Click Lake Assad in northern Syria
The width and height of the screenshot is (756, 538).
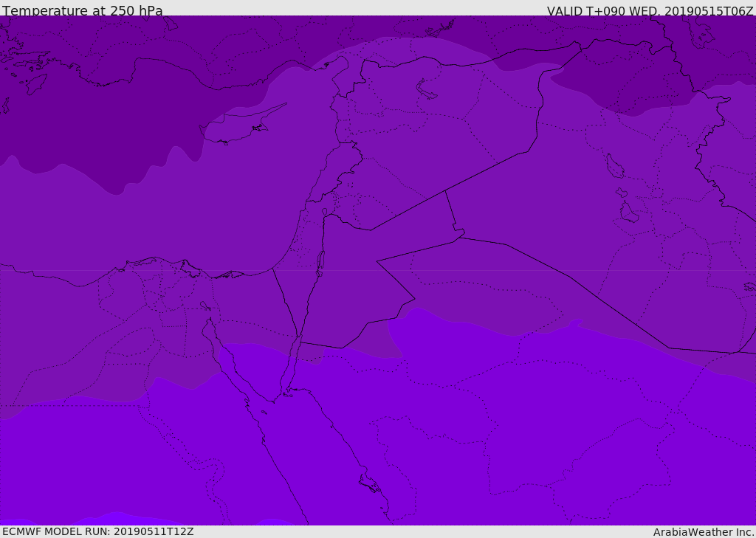coord(427,89)
